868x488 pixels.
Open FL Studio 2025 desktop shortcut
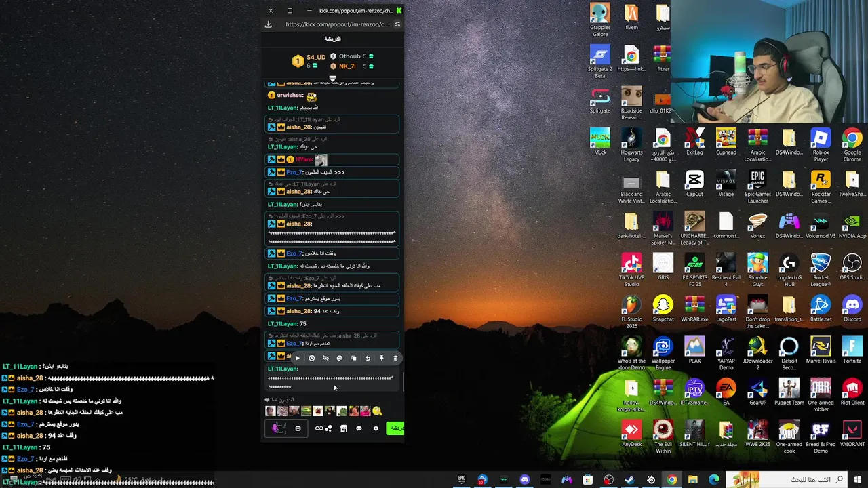pyautogui.click(x=631, y=312)
